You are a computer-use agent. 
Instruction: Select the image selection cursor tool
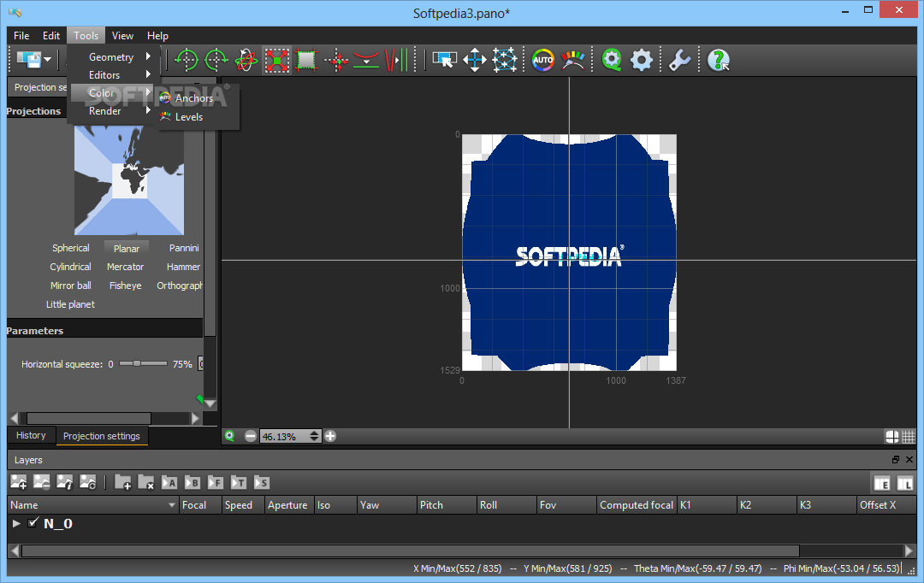444,60
